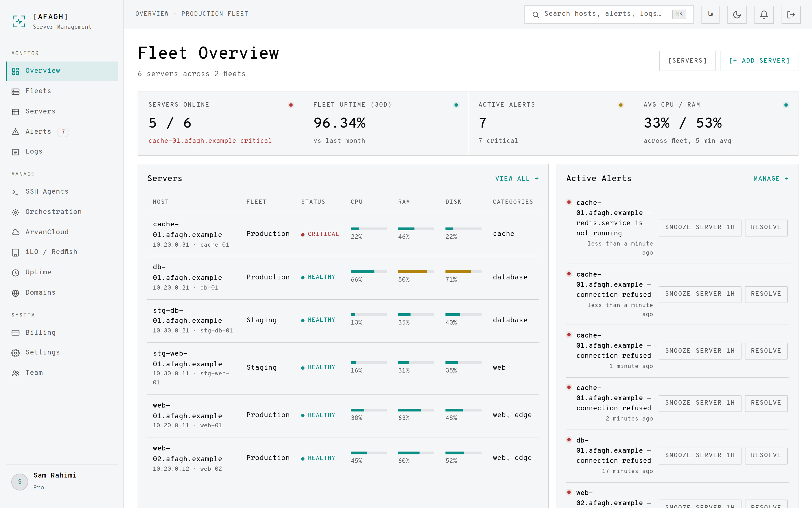This screenshot has width=812, height=508.
Task: Click the Overview grid icon in sidebar
Action: point(16,71)
